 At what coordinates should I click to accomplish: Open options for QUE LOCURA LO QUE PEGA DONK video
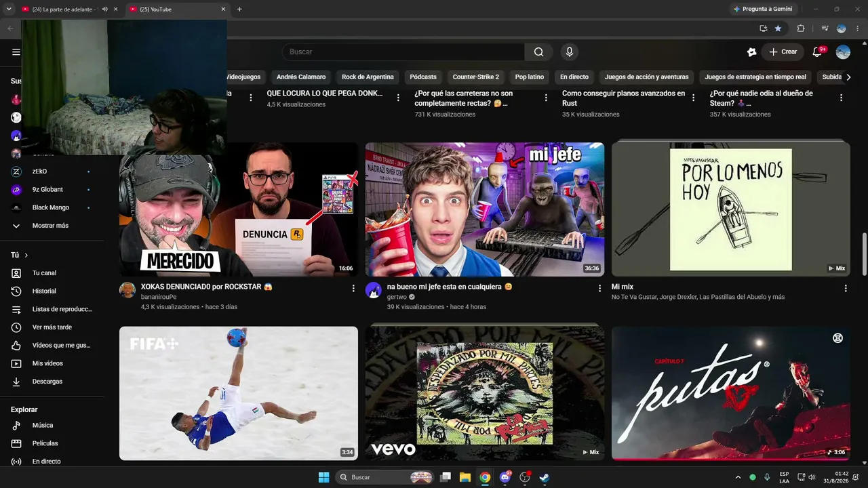pos(398,98)
